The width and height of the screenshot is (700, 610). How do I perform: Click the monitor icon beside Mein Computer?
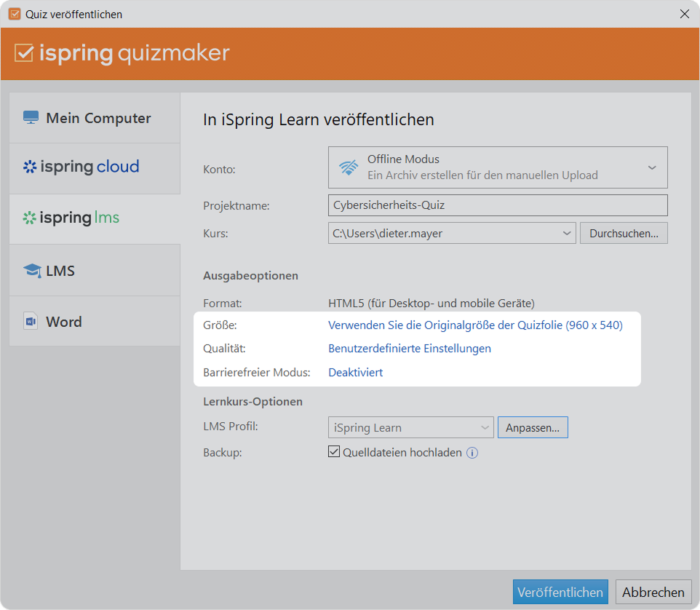(31, 118)
